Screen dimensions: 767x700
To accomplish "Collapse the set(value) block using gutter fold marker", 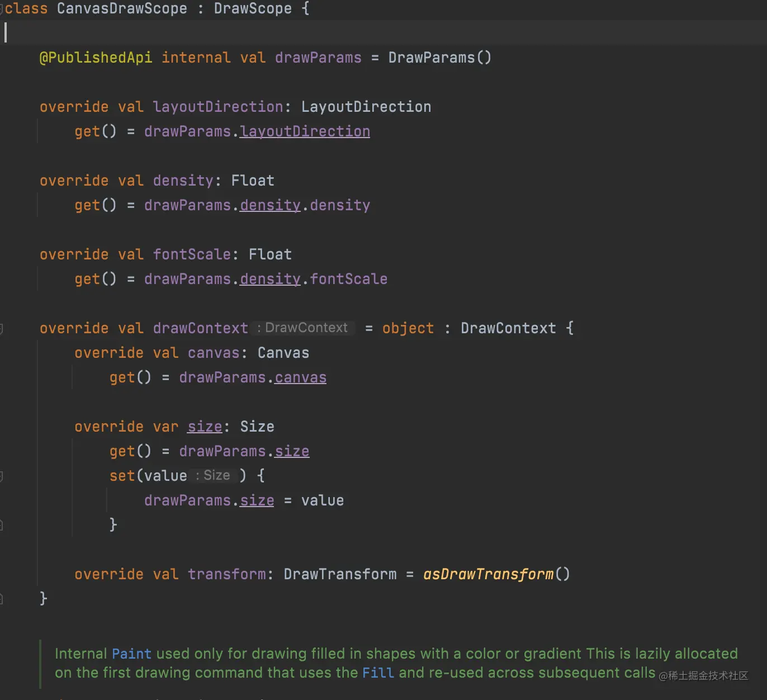I will pyautogui.click(x=2, y=476).
